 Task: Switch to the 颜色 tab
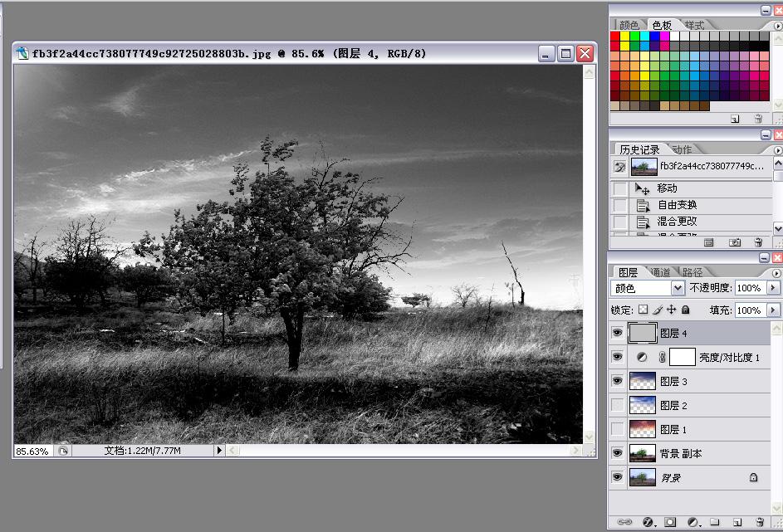[629, 25]
